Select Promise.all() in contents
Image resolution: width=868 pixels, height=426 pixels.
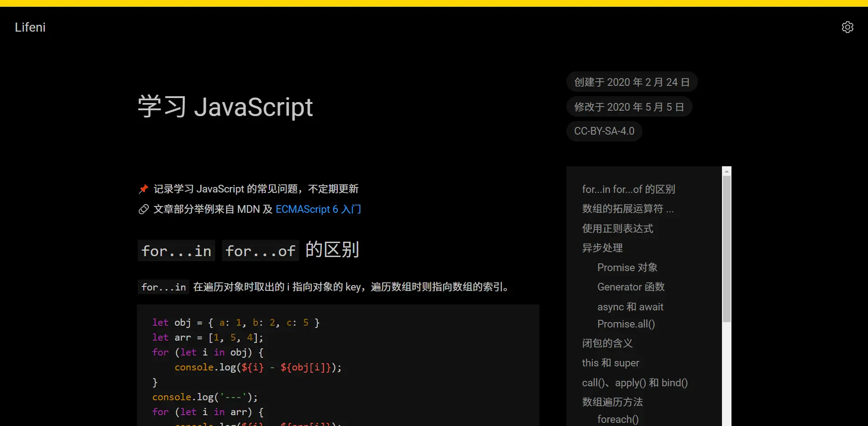tap(626, 324)
